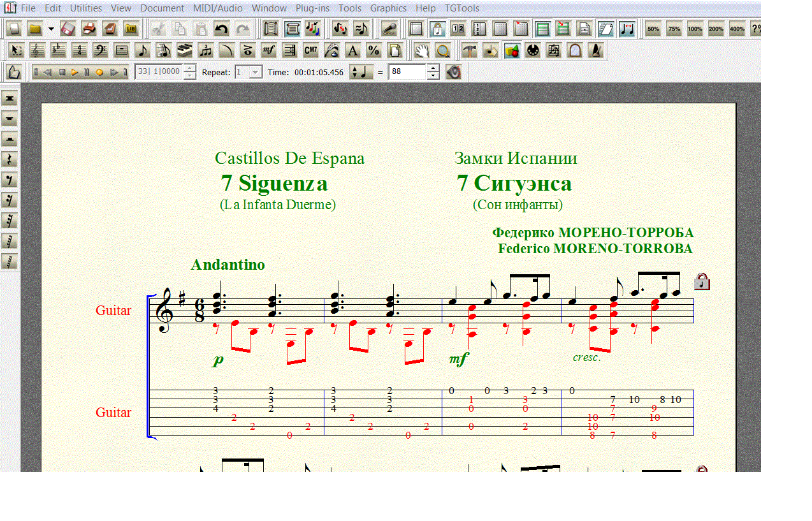This screenshot has height=521, width=812.
Task: Toggle the show grid button
Action: 500,29
